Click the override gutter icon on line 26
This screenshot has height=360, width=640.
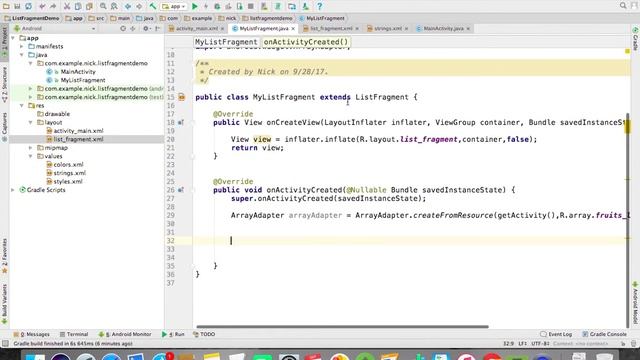181,190
